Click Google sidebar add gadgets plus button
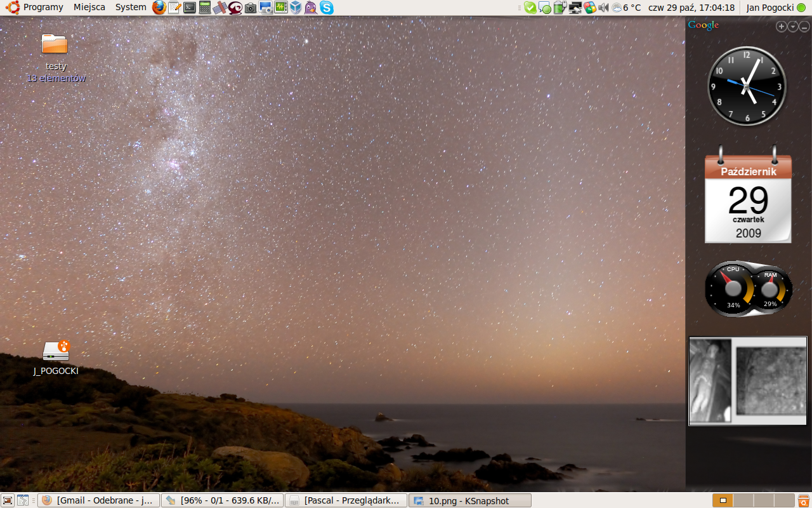 [x=782, y=27]
